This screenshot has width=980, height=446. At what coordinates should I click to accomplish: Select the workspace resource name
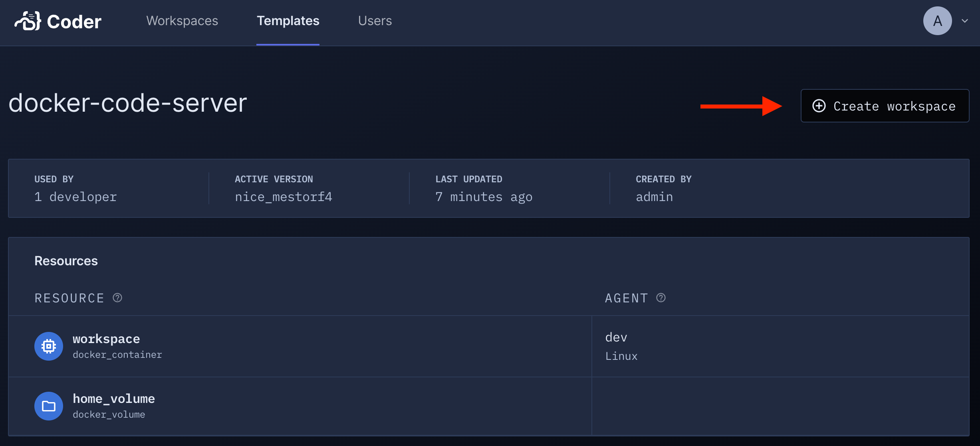[106, 339]
